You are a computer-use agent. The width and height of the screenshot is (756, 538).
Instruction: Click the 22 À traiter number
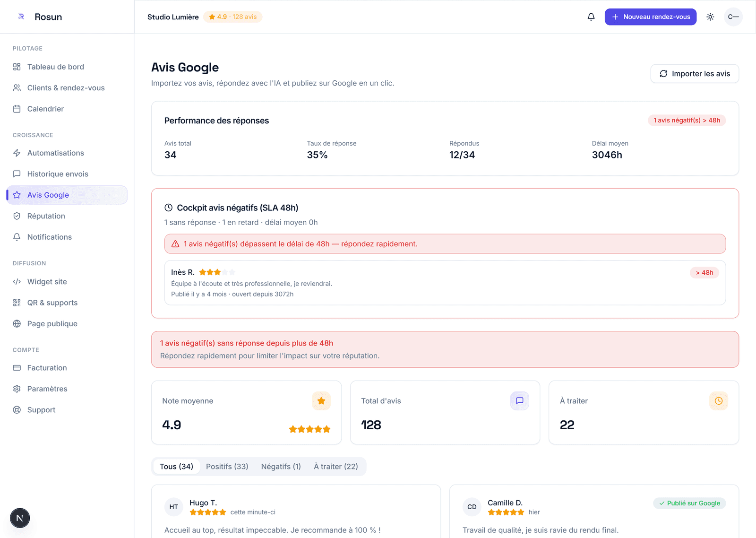pos(567,425)
